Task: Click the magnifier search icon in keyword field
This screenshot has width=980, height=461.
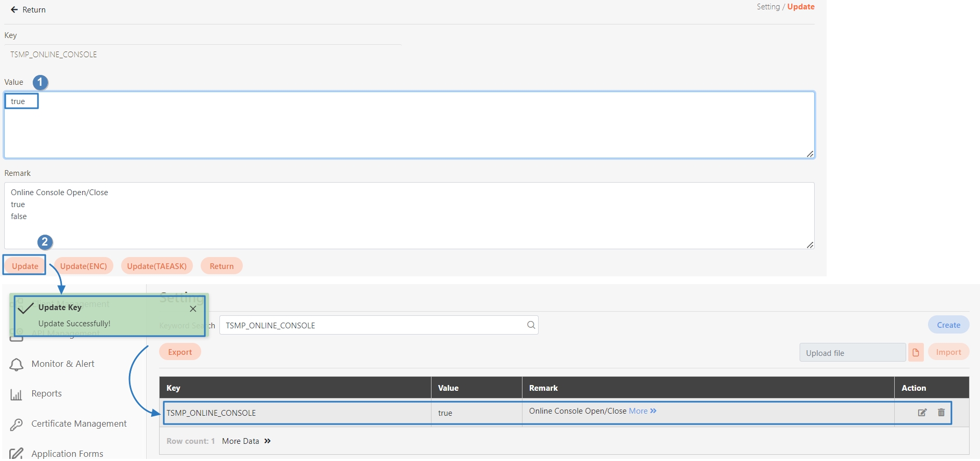Action: point(531,325)
